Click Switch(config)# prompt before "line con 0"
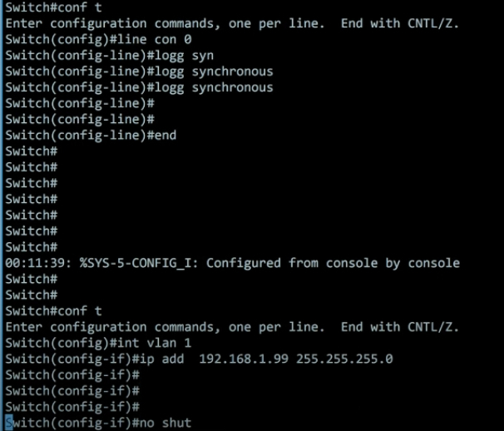The width and height of the screenshot is (504, 431). tap(61, 39)
